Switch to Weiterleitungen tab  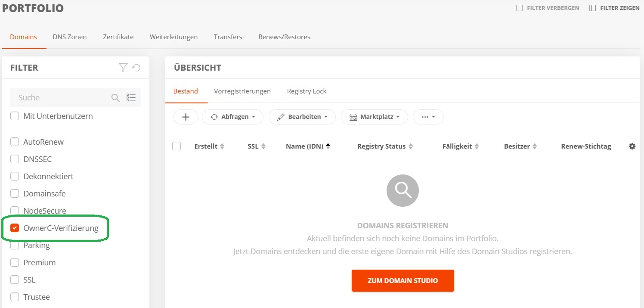click(x=173, y=37)
